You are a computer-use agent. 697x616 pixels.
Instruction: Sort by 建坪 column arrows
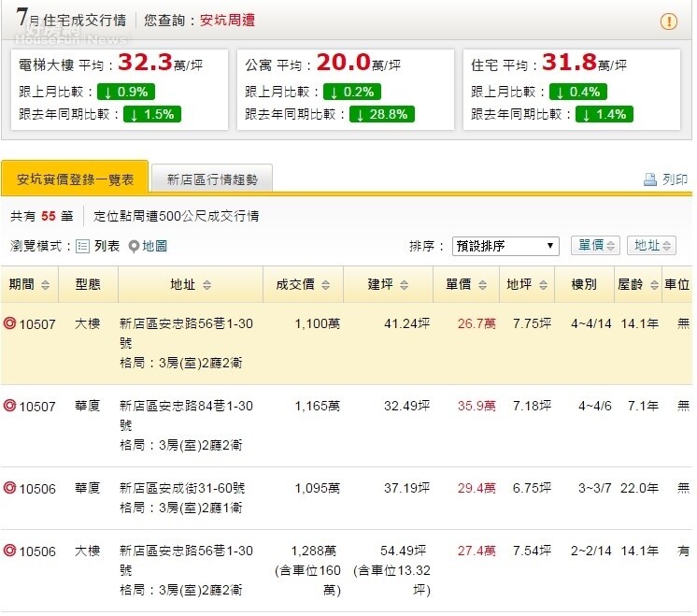pos(404,285)
